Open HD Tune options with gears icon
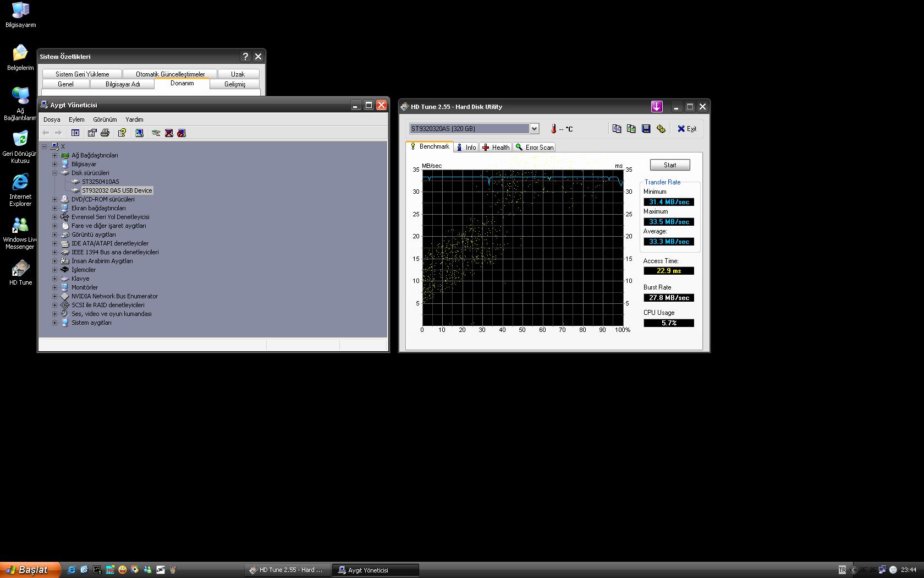Image resolution: width=924 pixels, height=578 pixels. 661,128
